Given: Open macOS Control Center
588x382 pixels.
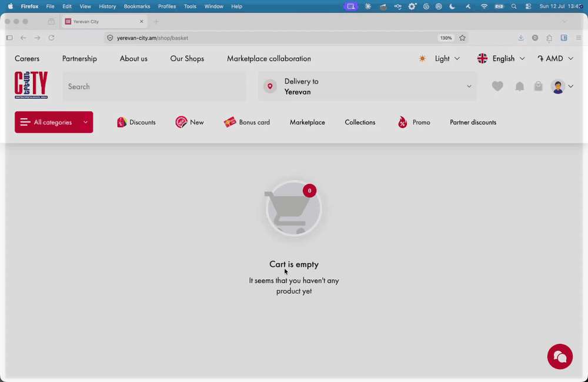Looking at the screenshot, I should coord(528,6).
